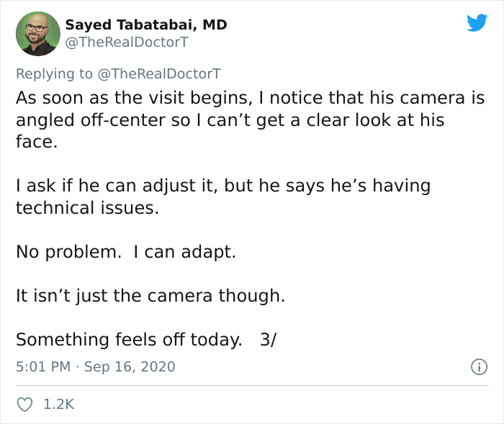The image size is (504, 424).
Task: Click the 'I ask if he can adjust it' line
Action: (223, 186)
